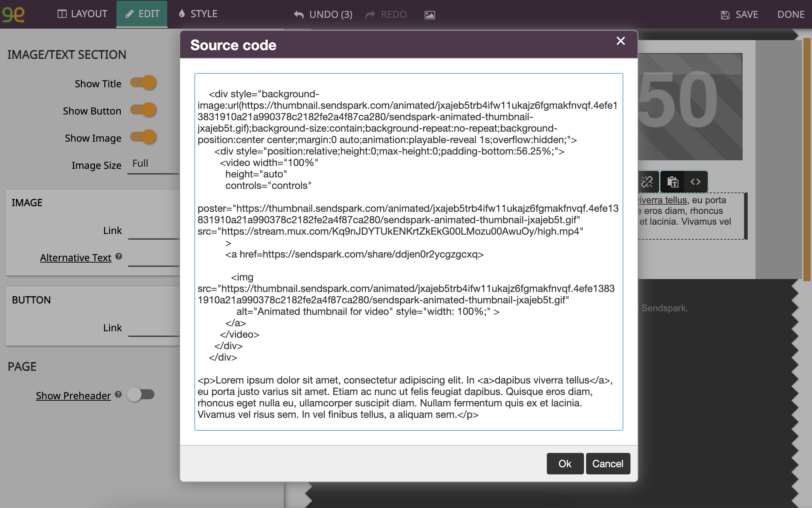Click the IMAGE/TEXT SECTION heading
Image resolution: width=812 pixels, height=508 pixels.
click(67, 55)
